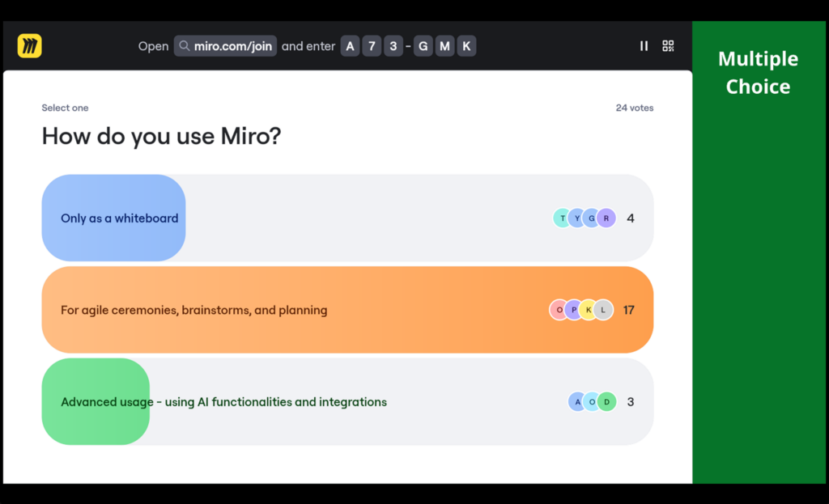Click voter avatar D in Advanced usage row
The image size is (829, 504).
[x=606, y=402]
